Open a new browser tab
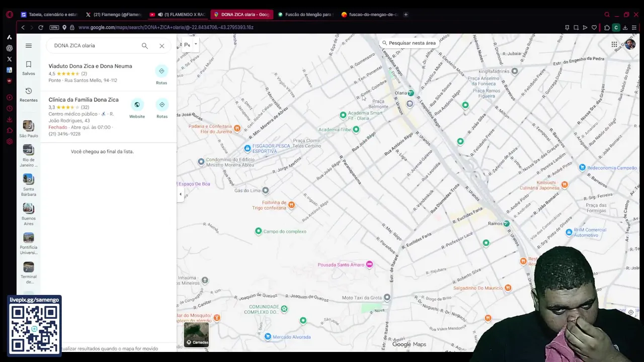644x362 pixels. click(406, 15)
